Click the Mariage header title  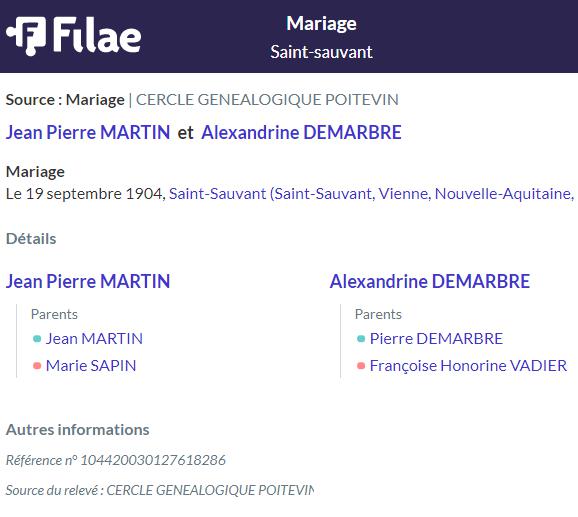321,24
